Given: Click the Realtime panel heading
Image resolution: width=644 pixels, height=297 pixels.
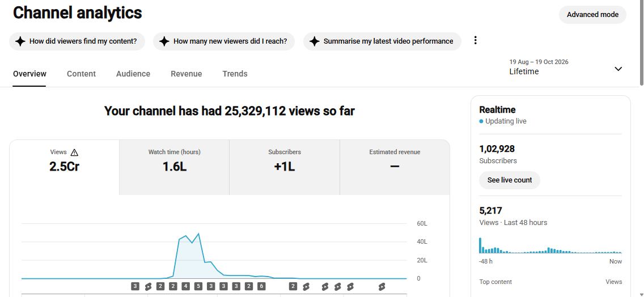Looking at the screenshot, I should 497,110.
